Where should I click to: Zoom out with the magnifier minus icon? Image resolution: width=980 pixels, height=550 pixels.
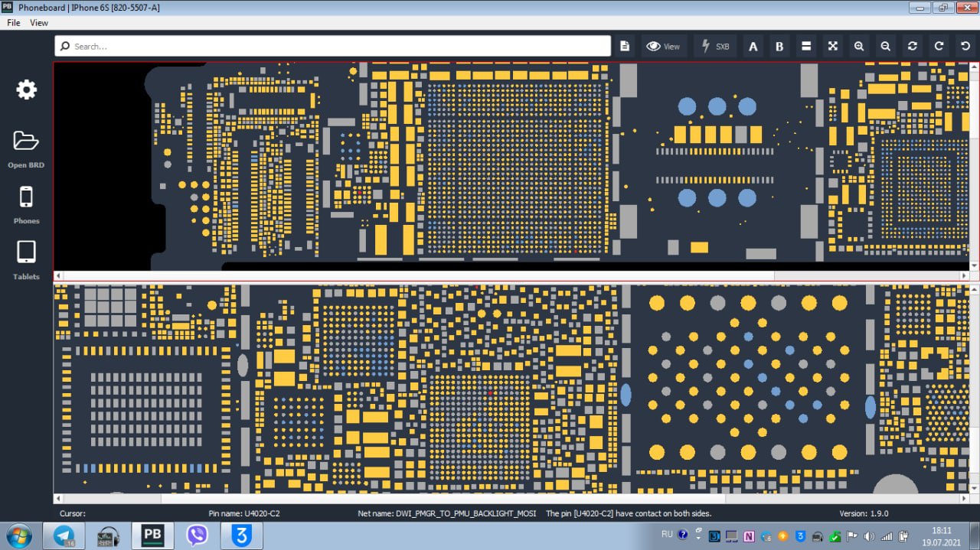coord(885,46)
